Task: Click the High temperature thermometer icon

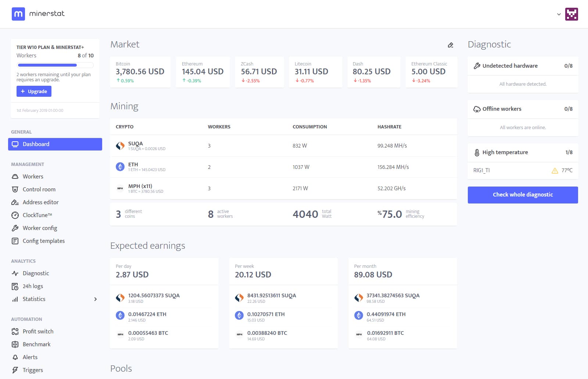Action: pyautogui.click(x=477, y=152)
